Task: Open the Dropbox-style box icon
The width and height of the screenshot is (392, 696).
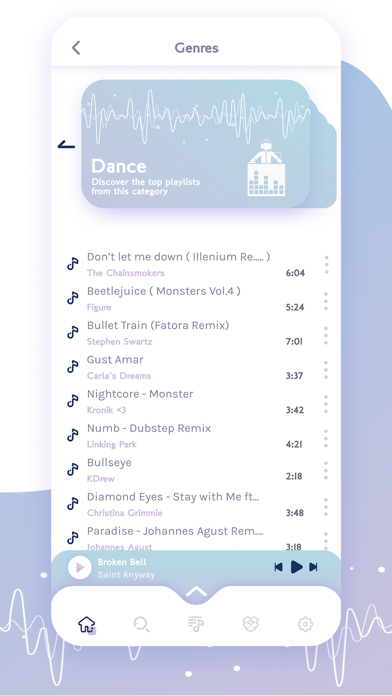Action: (x=251, y=624)
